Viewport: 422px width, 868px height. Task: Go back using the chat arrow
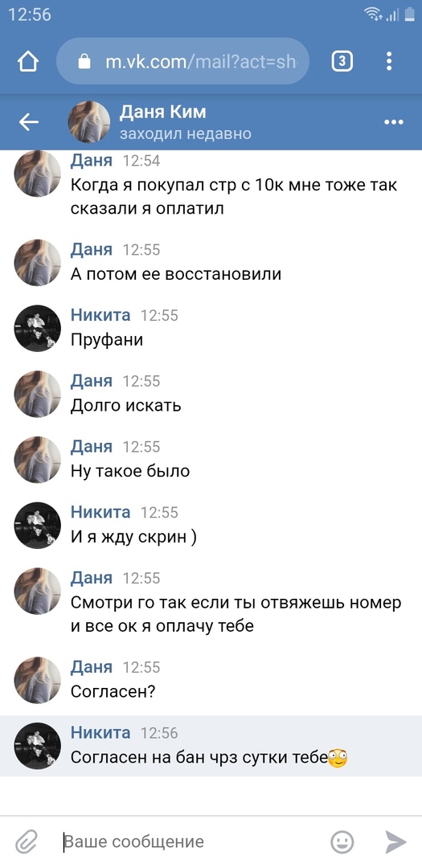point(28,122)
